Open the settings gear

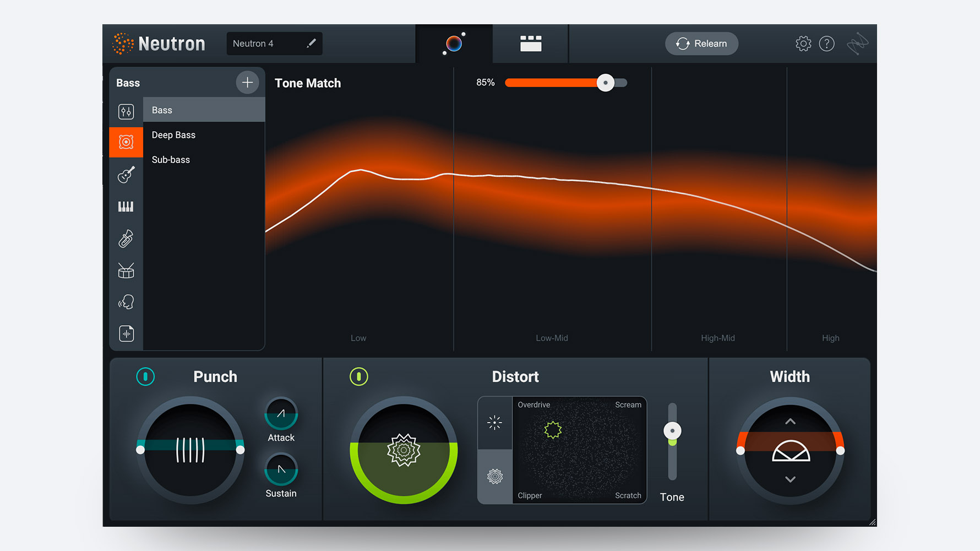[803, 44]
